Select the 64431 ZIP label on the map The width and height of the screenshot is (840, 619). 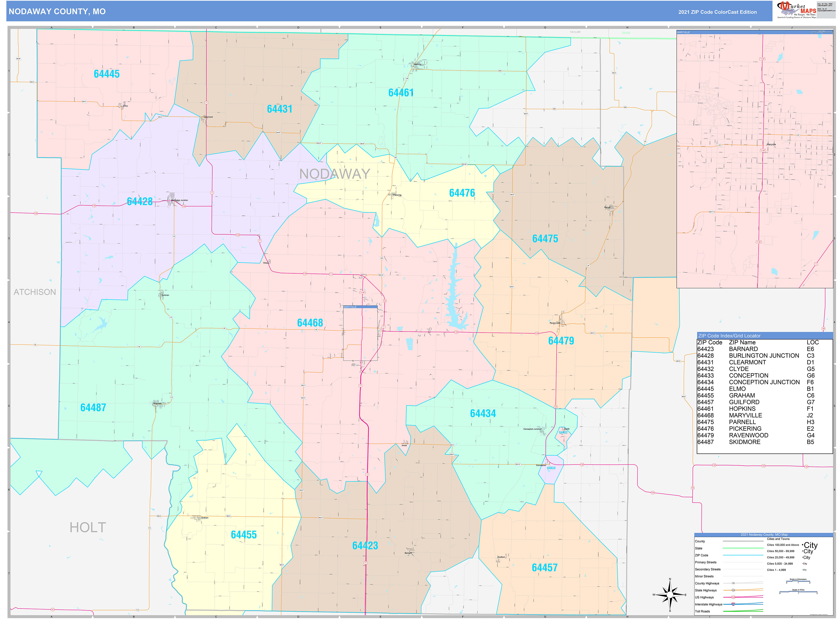[x=279, y=109]
